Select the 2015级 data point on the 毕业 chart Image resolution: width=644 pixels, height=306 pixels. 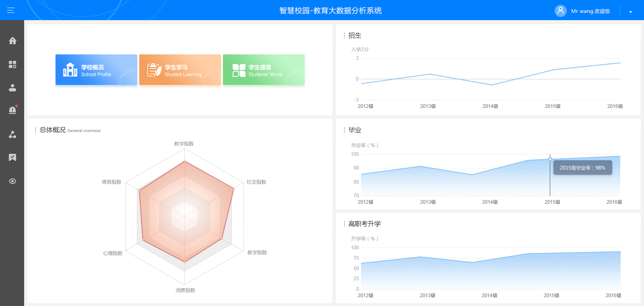[x=550, y=159]
